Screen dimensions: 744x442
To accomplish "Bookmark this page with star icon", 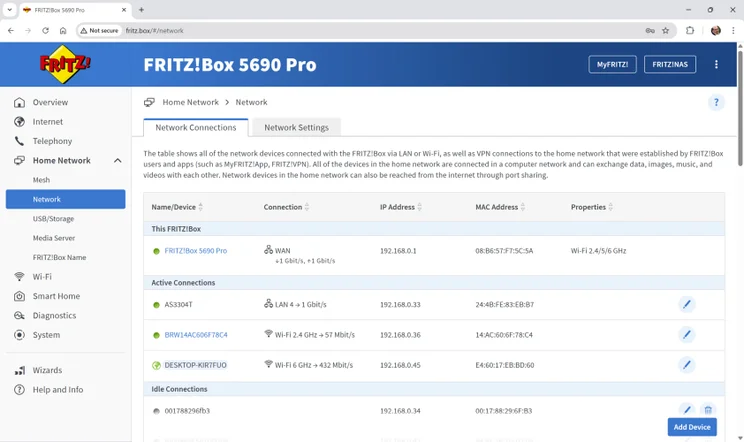I will pyautogui.click(x=666, y=31).
